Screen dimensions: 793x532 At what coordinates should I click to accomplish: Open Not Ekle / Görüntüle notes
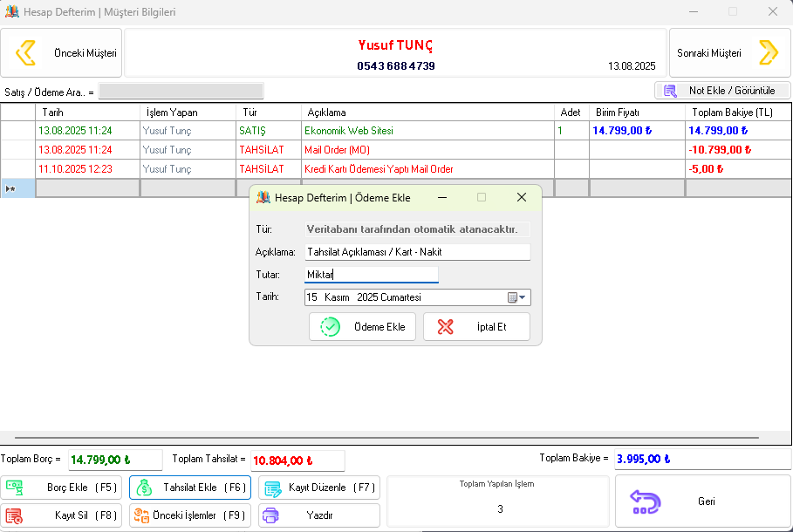pyautogui.click(x=721, y=91)
